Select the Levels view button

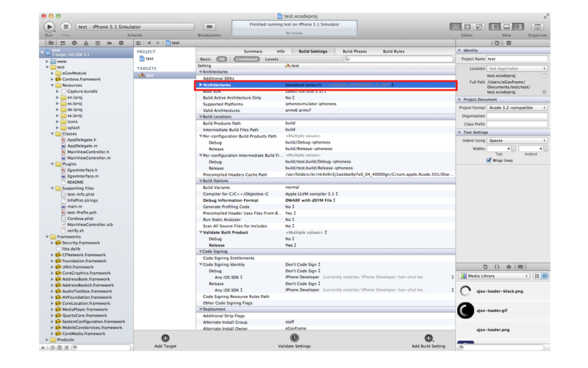tap(272, 59)
